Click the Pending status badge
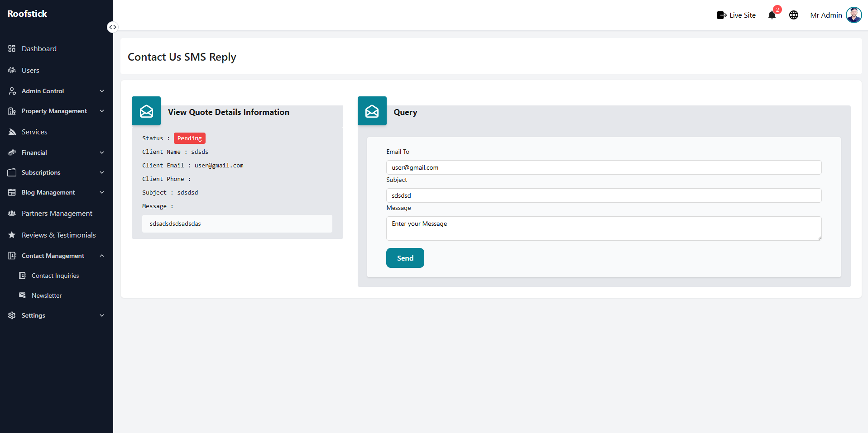Viewport: 868px width, 433px height. click(190, 138)
